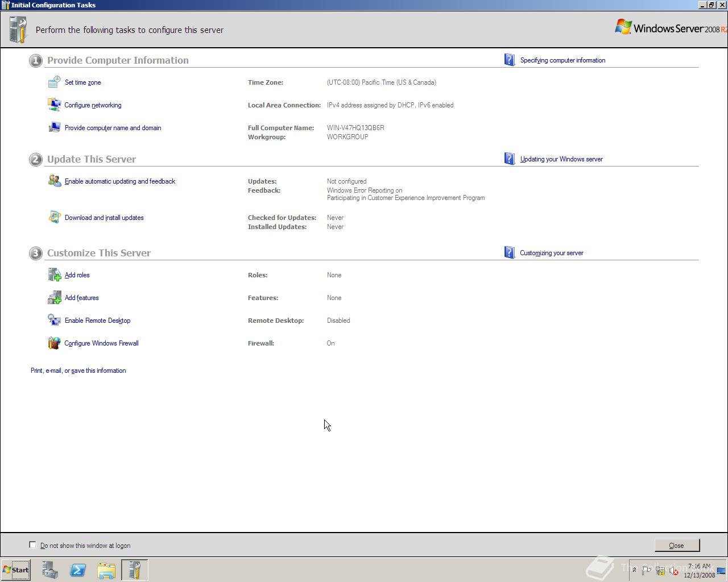Click the Configure Windows Firewall brick-wall icon
Image resolution: width=728 pixels, height=582 pixels.
click(x=54, y=343)
